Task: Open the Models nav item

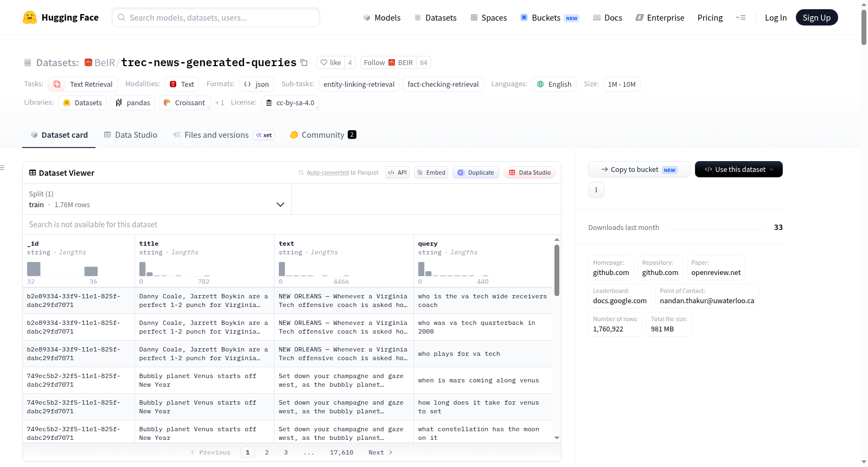Action: (x=381, y=17)
